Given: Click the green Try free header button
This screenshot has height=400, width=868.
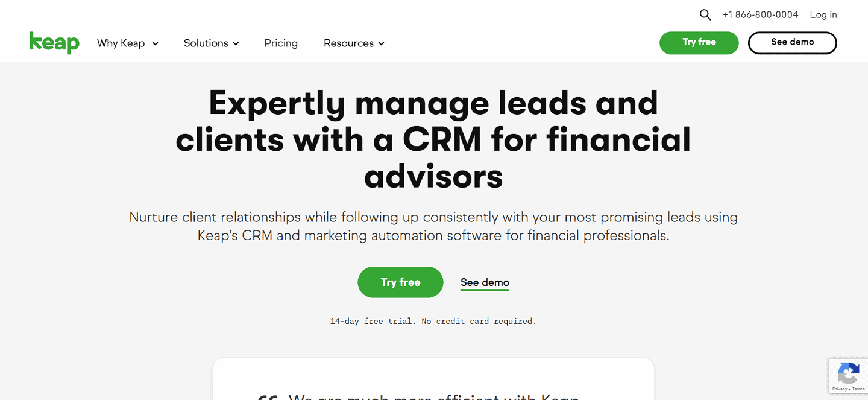Looking at the screenshot, I should (x=699, y=43).
